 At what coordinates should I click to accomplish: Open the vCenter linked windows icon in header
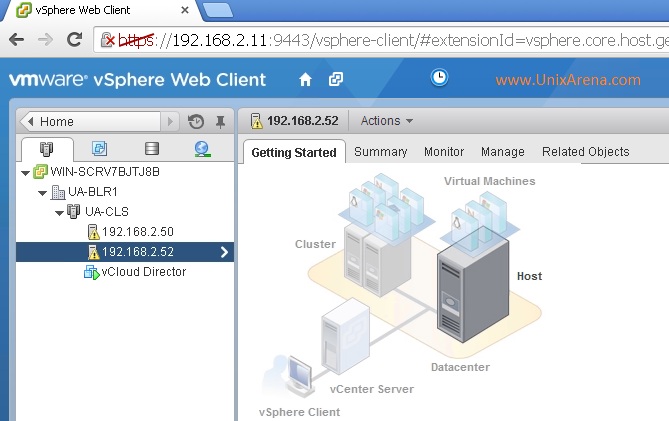[x=336, y=79]
